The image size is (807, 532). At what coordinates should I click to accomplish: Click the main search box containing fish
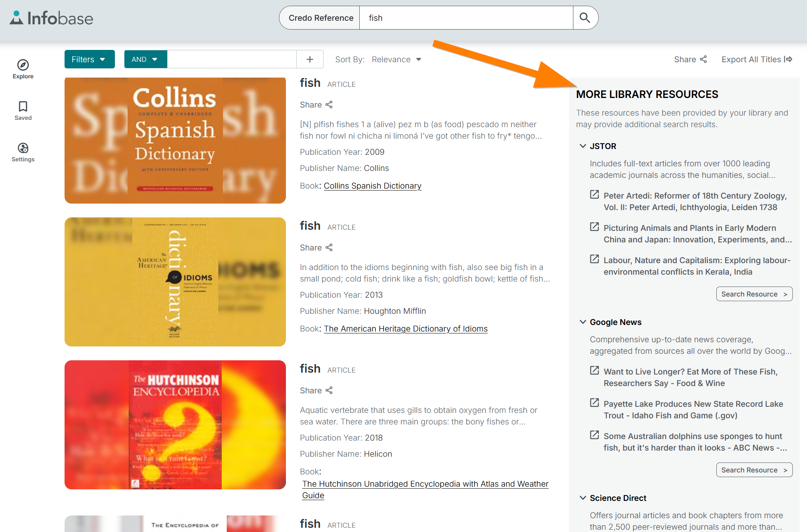pos(466,18)
